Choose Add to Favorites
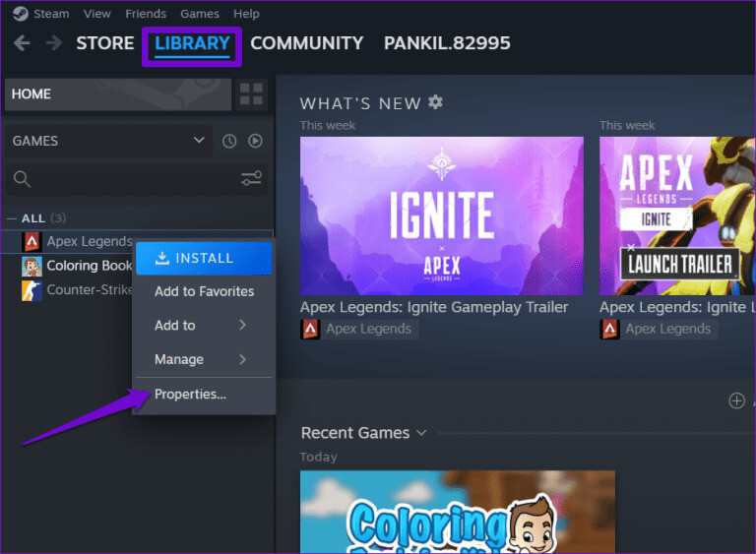 (x=204, y=291)
